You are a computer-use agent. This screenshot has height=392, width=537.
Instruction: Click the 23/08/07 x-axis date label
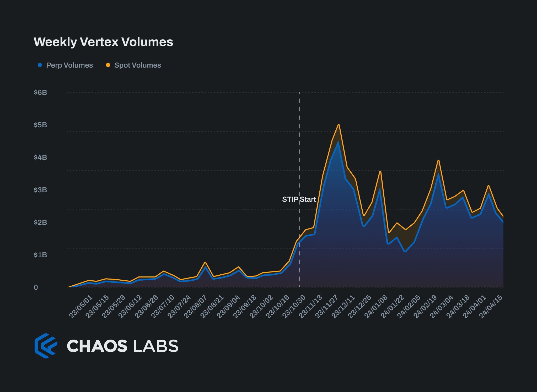(x=196, y=307)
